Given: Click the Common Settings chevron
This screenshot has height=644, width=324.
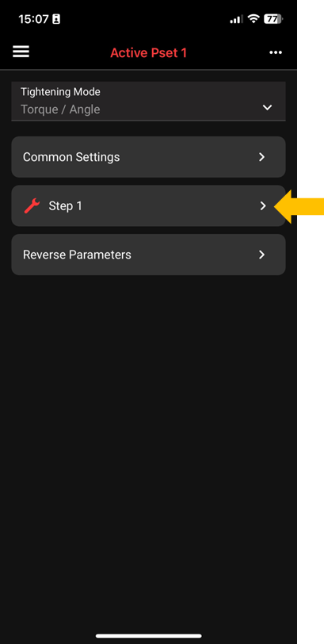Looking at the screenshot, I should click(262, 157).
